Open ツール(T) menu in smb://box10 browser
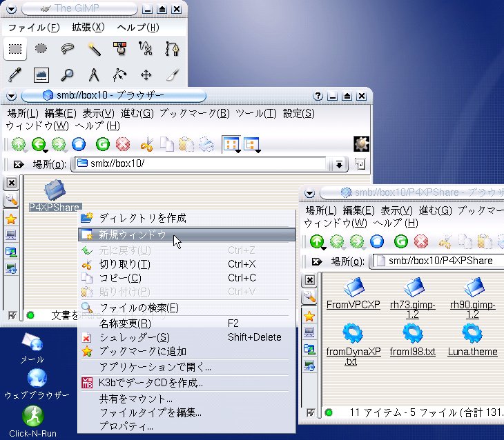 256,113
